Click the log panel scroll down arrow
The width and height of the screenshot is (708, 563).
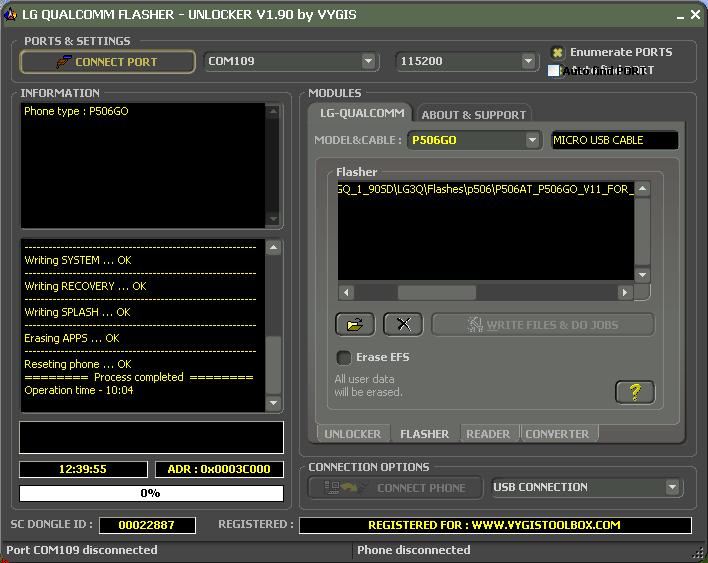click(x=273, y=403)
